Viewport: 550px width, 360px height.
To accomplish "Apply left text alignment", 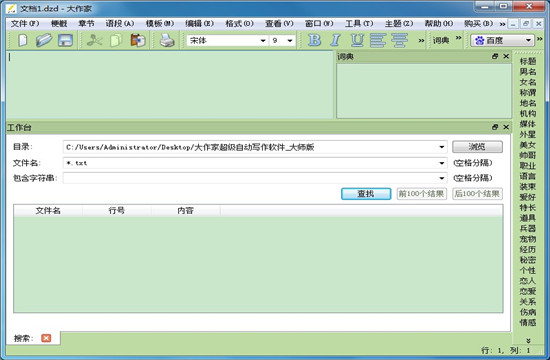I will pyautogui.click(x=378, y=40).
